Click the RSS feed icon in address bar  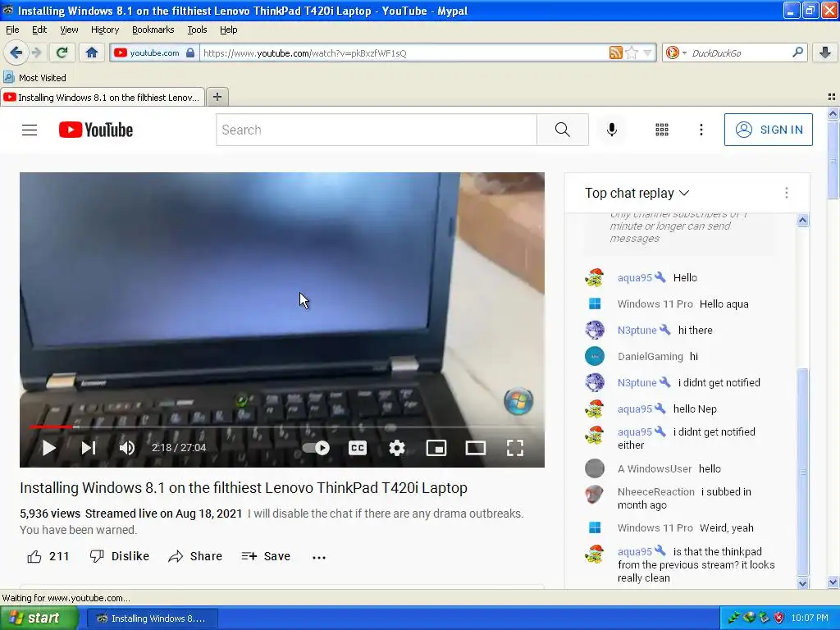point(615,52)
